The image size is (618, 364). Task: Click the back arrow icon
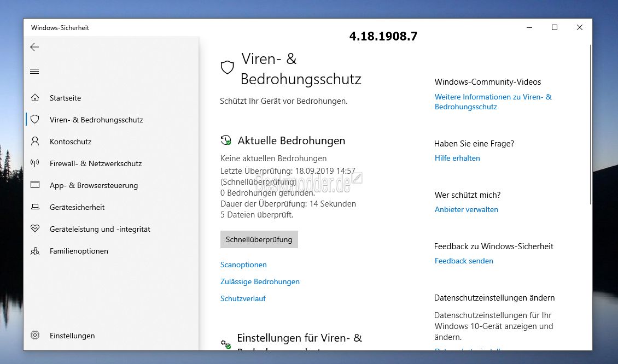pos(34,47)
